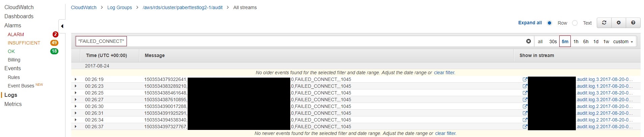Open the custom time range dropdown

pos(623,42)
